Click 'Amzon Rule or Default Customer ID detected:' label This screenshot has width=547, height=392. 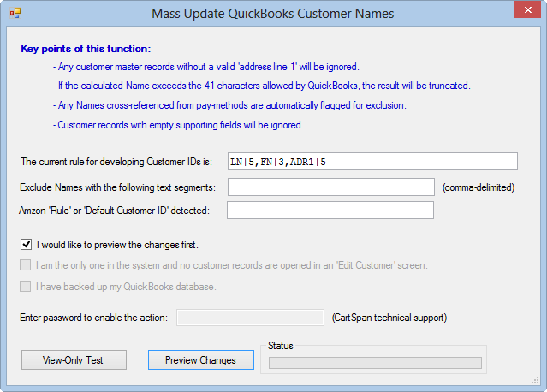(114, 211)
